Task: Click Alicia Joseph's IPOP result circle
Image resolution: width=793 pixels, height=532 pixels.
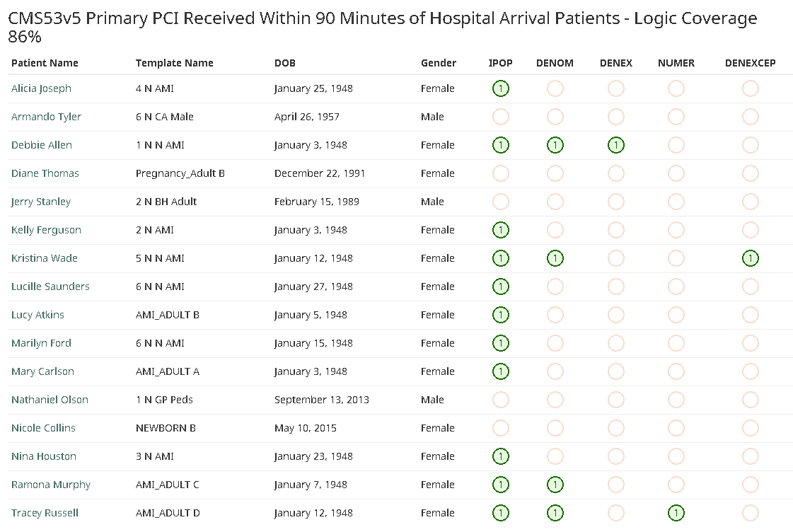Action: click(500, 88)
